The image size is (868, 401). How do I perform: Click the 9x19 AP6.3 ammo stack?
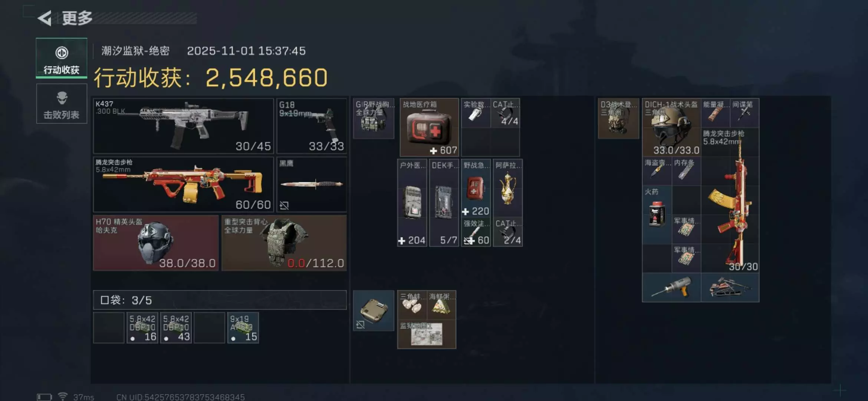[x=243, y=328]
